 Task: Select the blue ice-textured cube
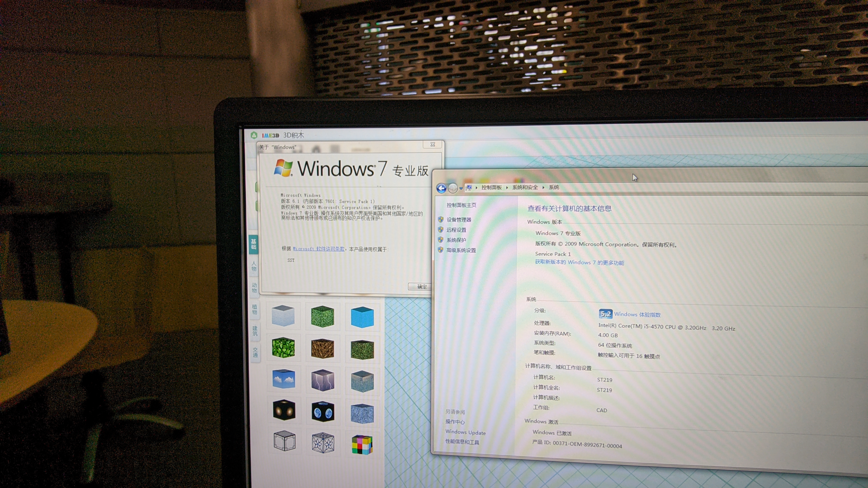click(362, 413)
